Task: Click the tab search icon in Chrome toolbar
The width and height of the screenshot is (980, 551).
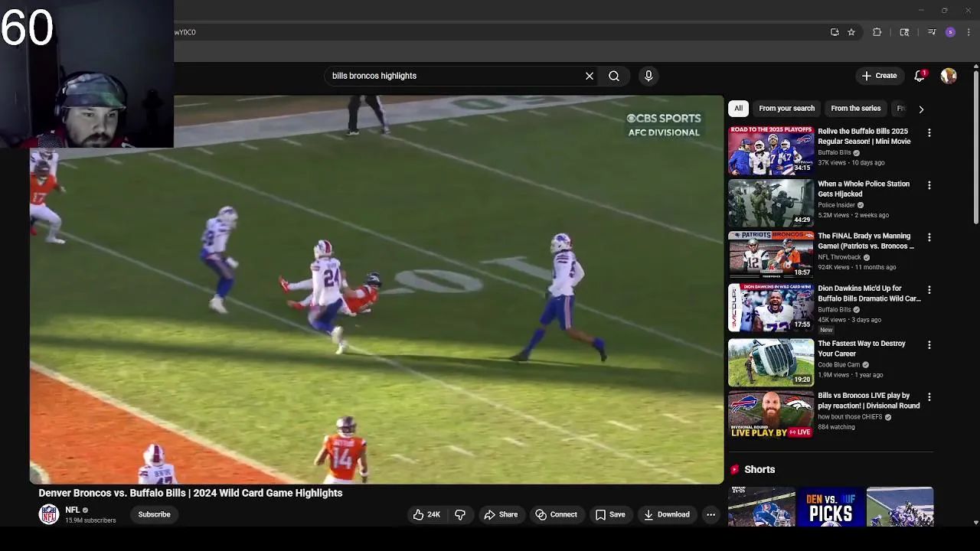Action: [x=904, y=32]
